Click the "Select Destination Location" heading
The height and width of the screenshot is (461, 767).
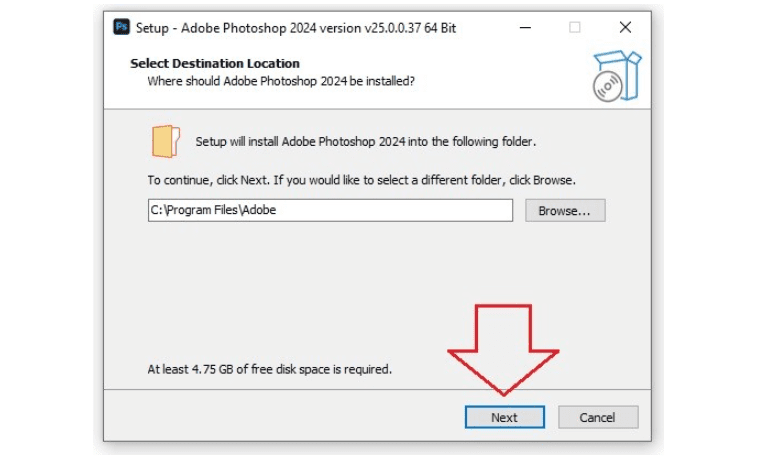214,64
